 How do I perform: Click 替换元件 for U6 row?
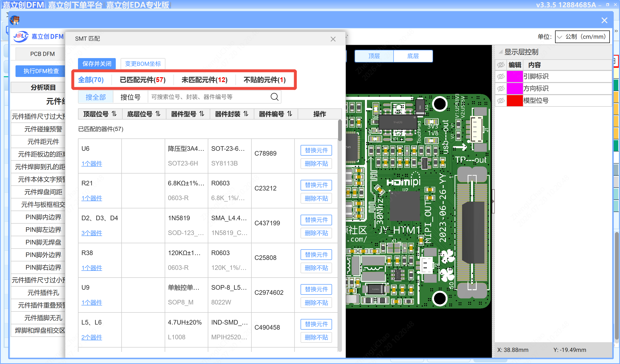[316, 150]
